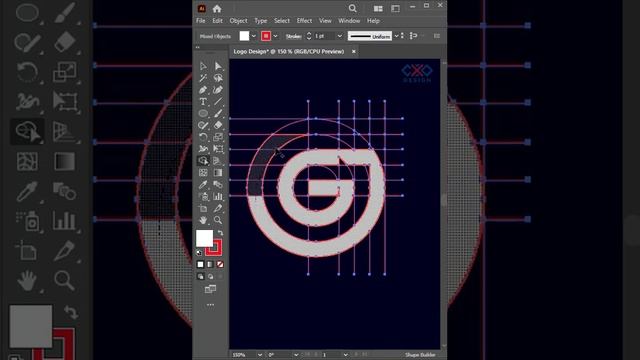The height and width of the screenshot is (360, 640).
Task: Choose the Shaper tool
Action: click(203, 125)
